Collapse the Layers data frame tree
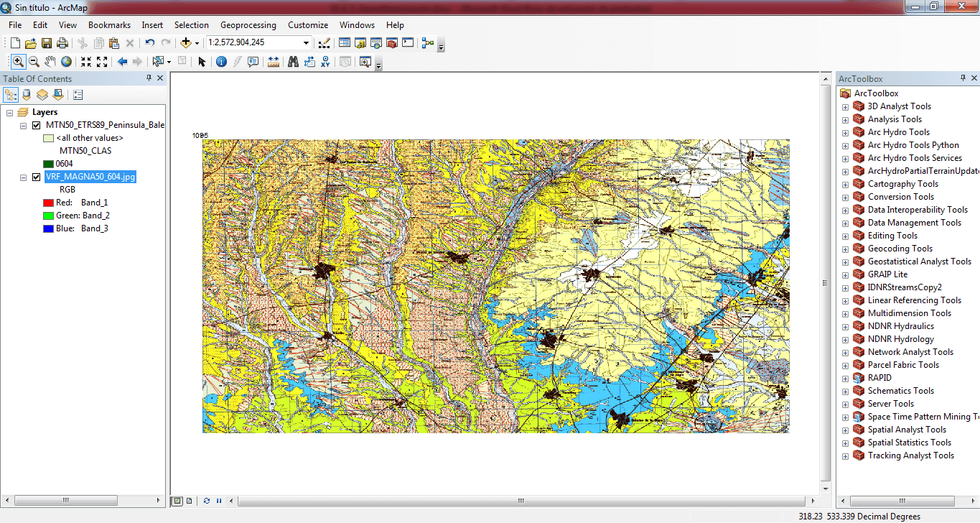 (x=9, y=113)
